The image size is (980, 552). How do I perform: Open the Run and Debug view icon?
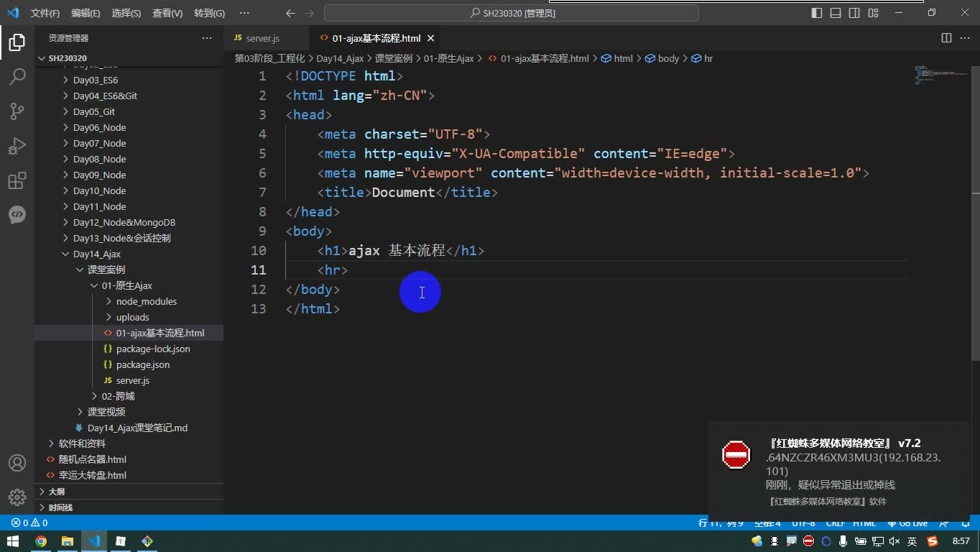tap(17, 146)
